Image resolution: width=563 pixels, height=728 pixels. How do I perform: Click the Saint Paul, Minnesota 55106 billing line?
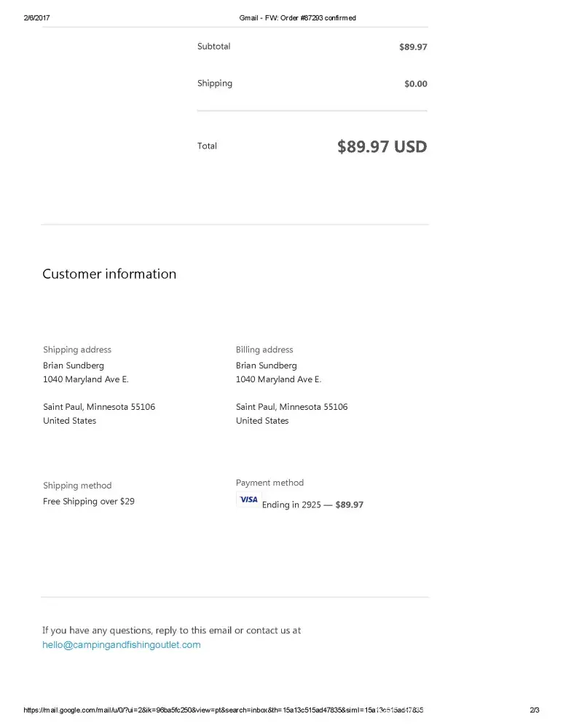tap(291, 407)
